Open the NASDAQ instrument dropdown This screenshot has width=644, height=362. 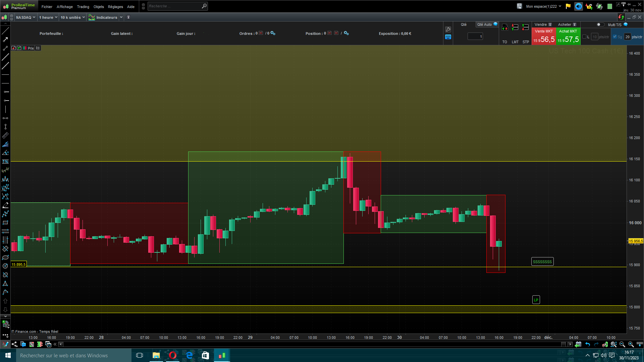pos(25,17)
